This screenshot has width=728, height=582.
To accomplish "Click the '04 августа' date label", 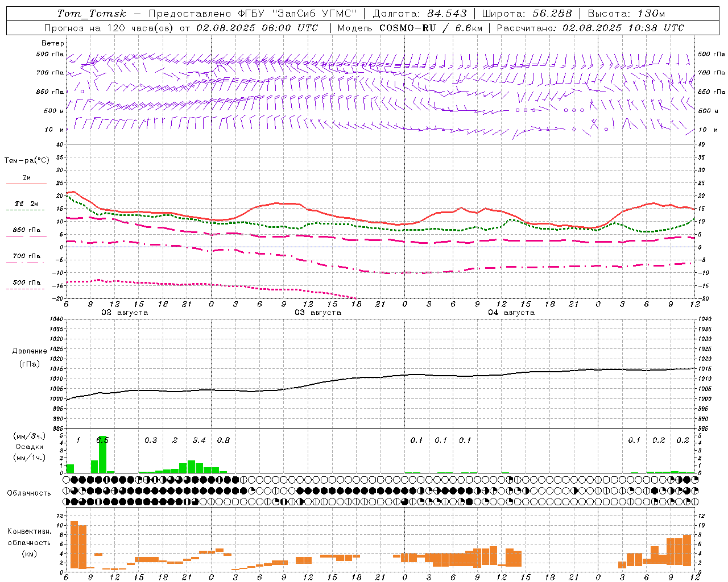I will 511,313.
